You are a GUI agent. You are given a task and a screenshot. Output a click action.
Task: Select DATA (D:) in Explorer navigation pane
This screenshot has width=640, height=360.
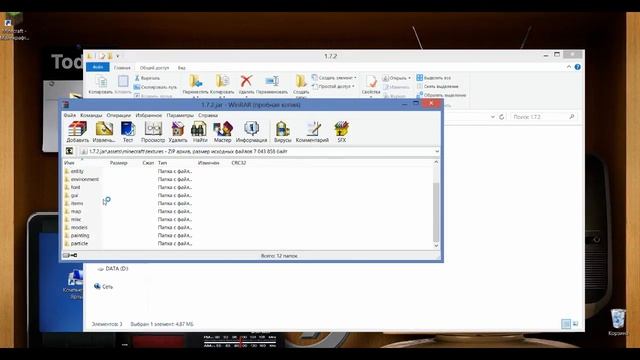coord(113,269)
